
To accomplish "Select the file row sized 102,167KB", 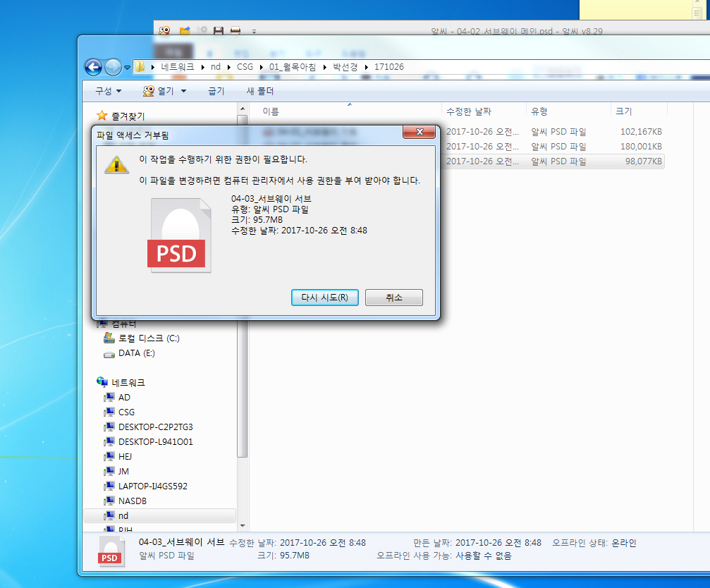I will click(x=553, y=132).
